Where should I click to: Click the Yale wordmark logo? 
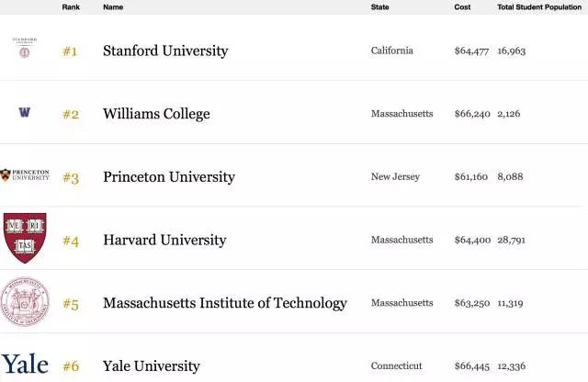pos(25,364)
